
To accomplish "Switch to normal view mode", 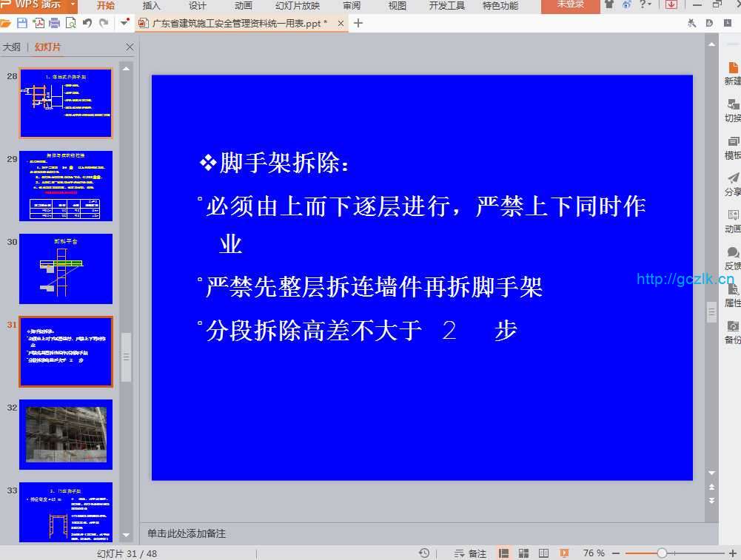I will (x=504, y=553).
